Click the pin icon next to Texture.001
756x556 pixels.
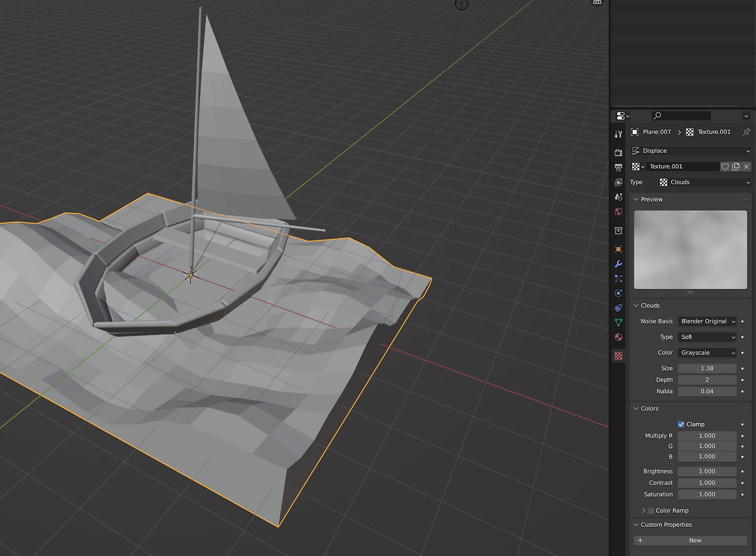pos(747,132)
